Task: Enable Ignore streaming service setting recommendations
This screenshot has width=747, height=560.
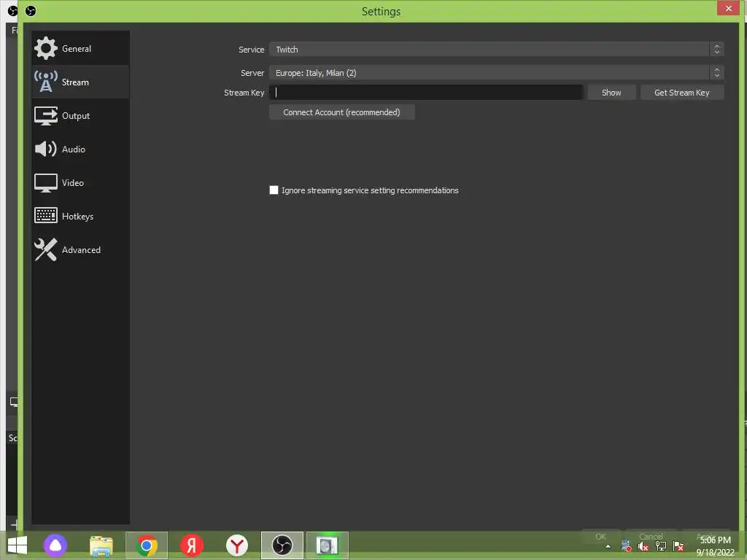Action: coord(274,190)
